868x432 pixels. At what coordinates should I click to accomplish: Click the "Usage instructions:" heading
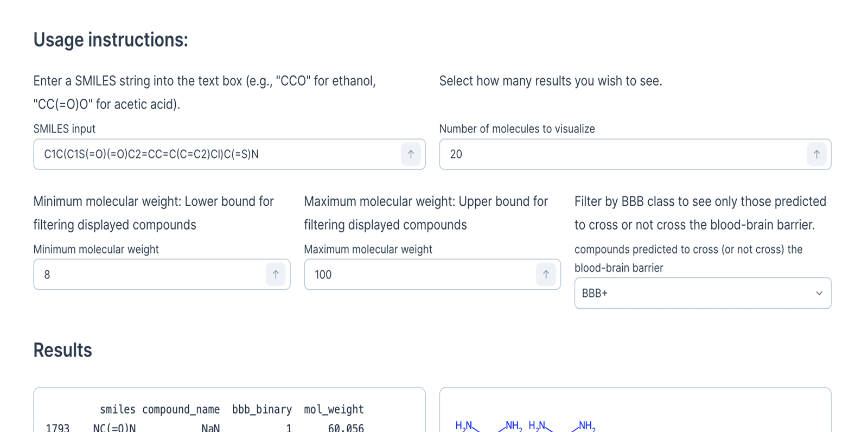(x=111, y=40)
